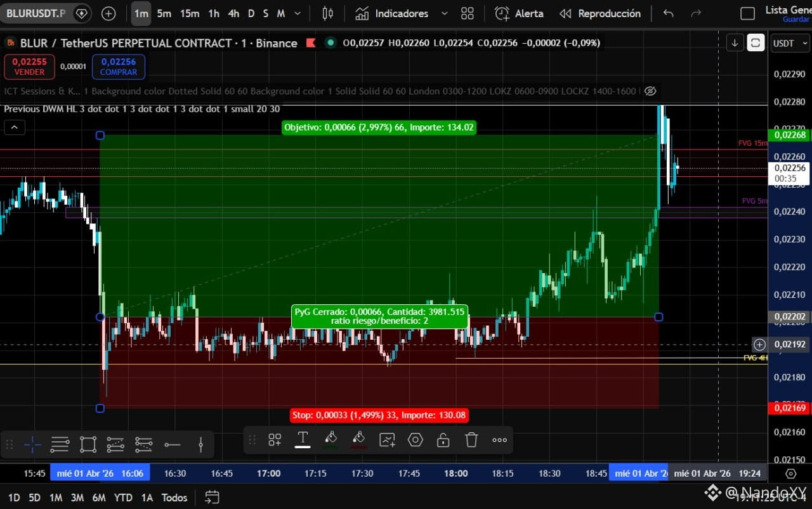Expand the favorite indicators dropdown arrow

point(444,13)
